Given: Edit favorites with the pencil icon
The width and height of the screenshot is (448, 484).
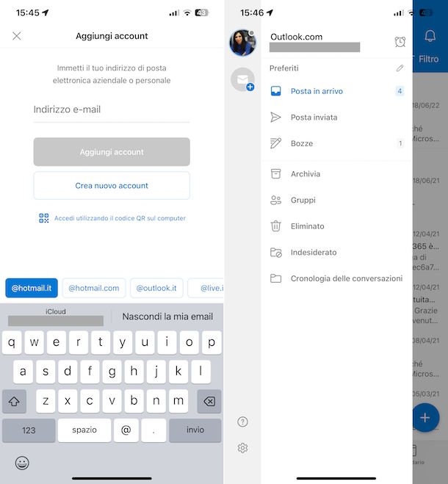Looking at the screenshot, I should point(400,68).
